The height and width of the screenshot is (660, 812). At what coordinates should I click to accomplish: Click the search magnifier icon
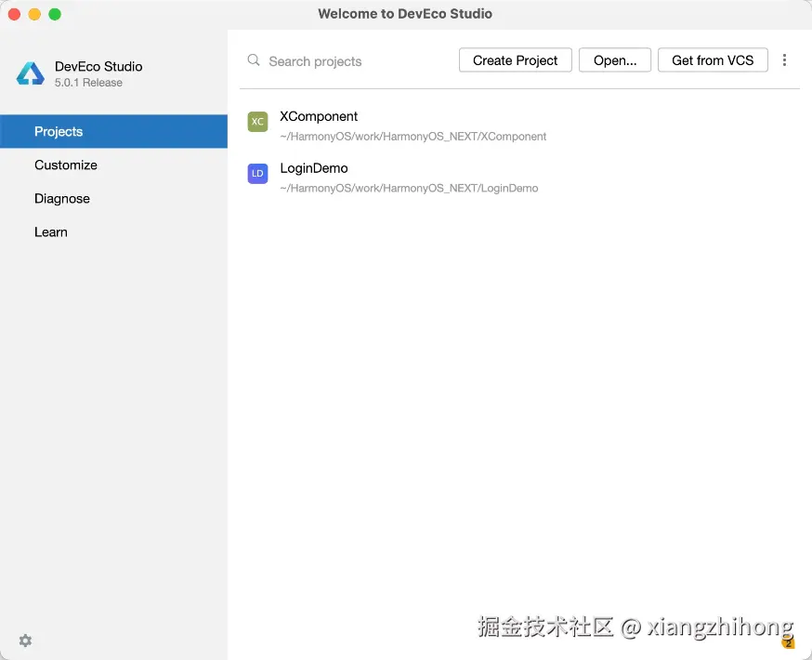pyautogui.click(x=254, y=60)
